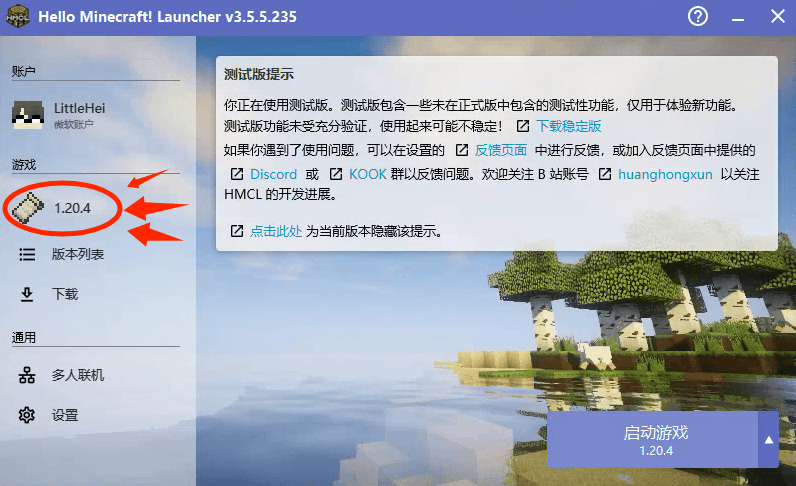Open the help question-mark icon
This screenshot has height=486, width=796.
coord(698,16)
